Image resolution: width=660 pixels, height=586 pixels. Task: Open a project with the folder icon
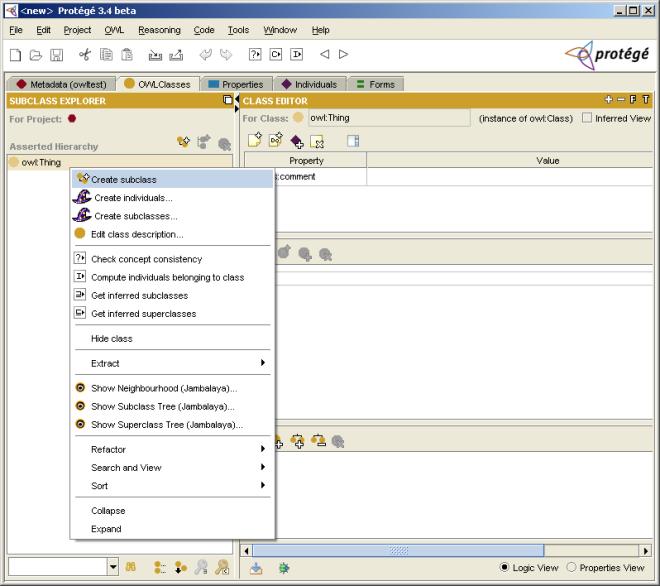click(x=36, y=55)
